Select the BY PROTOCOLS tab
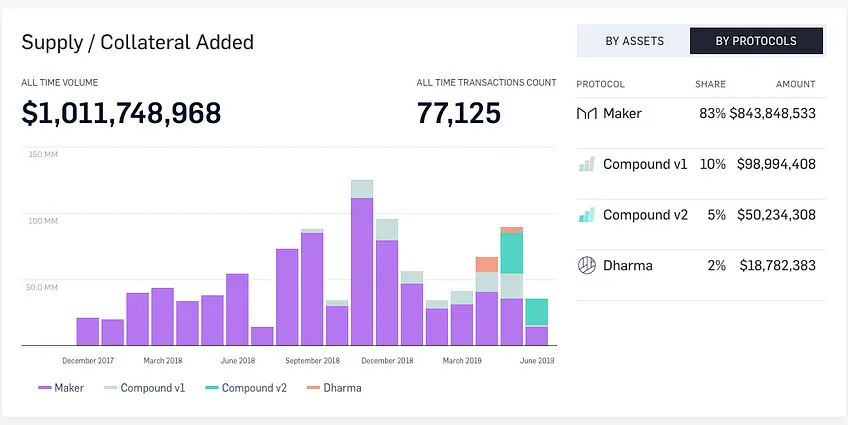The width and height of the screenshot is (848, 425). (x=756, y=41)
